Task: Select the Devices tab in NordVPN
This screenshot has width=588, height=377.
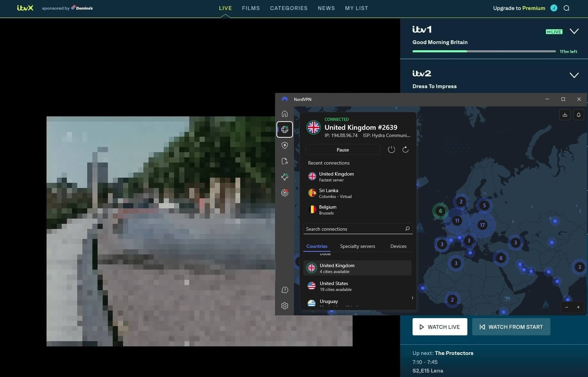Action: click(x=398, y=246)
